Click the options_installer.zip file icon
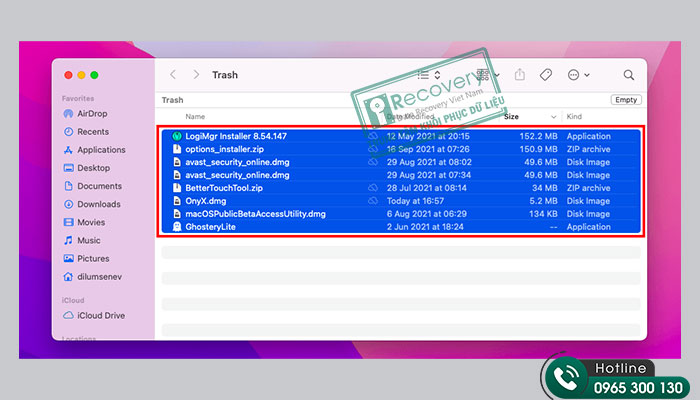 (x=177, y=149)
